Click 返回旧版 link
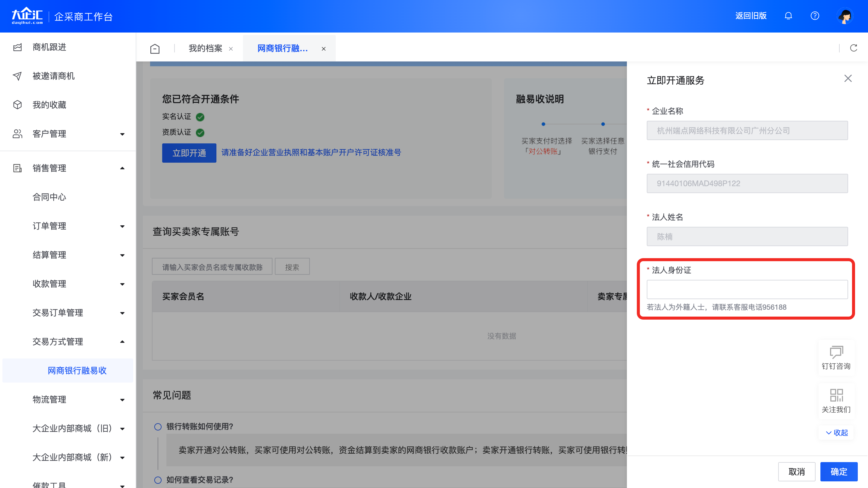The height and width of the screenshot is (488, 868). tap(750, 16)
